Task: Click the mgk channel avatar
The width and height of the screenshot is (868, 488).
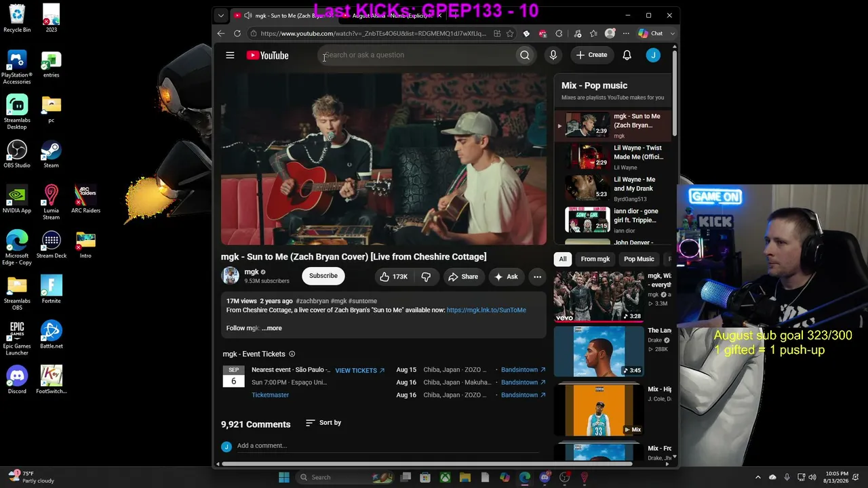Action: 231,275
